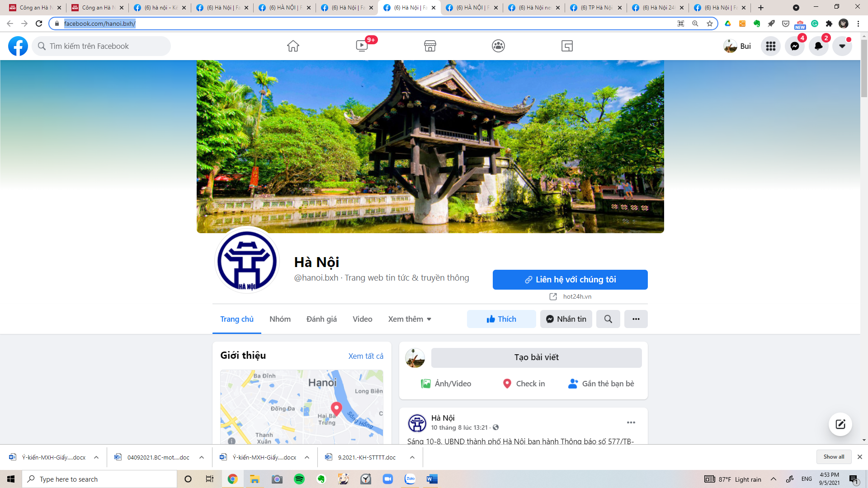868x488 pixels.
Task: Click the Tìm kiếm trên Facebook field
Action: click(101, 46)
